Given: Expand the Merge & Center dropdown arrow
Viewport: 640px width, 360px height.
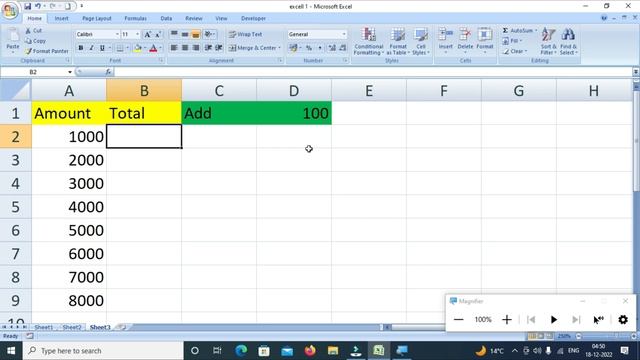Looking at the screenshot, I should point(280,48).
